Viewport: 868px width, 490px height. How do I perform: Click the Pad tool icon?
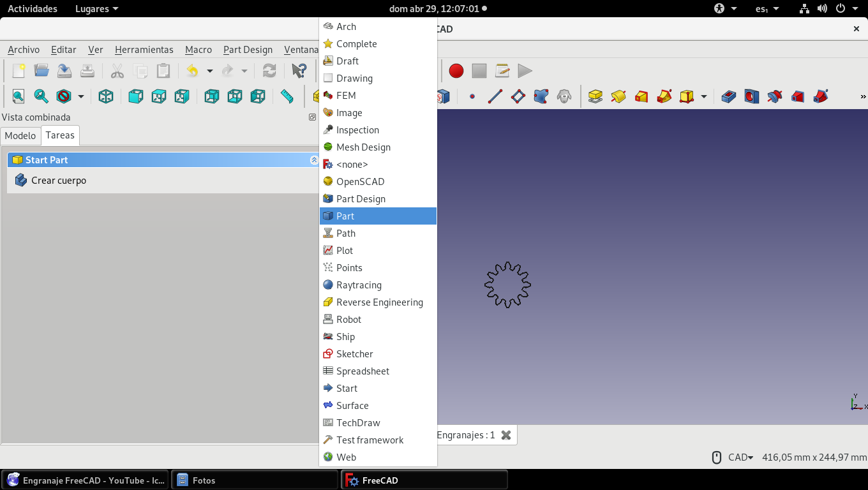[595, 96]
